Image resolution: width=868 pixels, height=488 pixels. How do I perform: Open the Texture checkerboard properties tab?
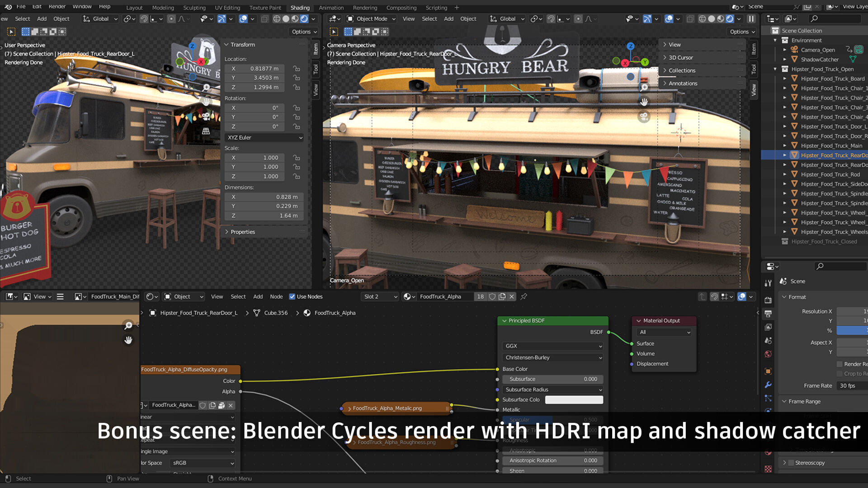768,469
